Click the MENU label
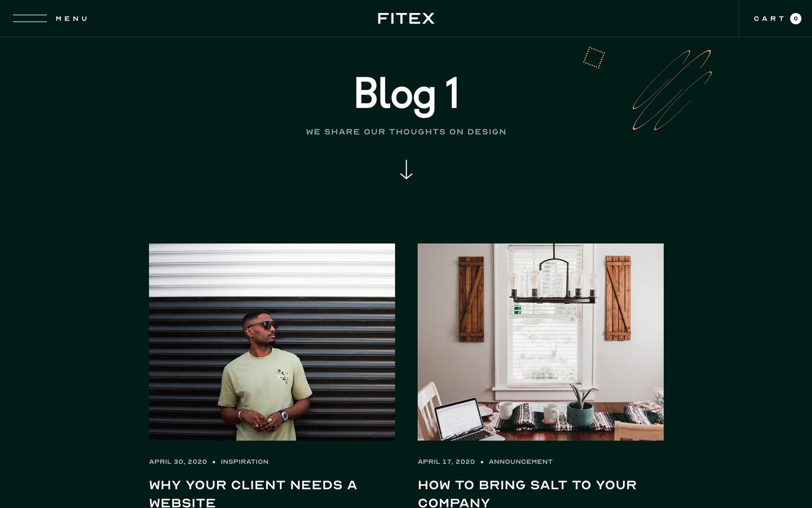Image resolution: width=812 pixels, height=508 pixels. (x=72, y=19)
